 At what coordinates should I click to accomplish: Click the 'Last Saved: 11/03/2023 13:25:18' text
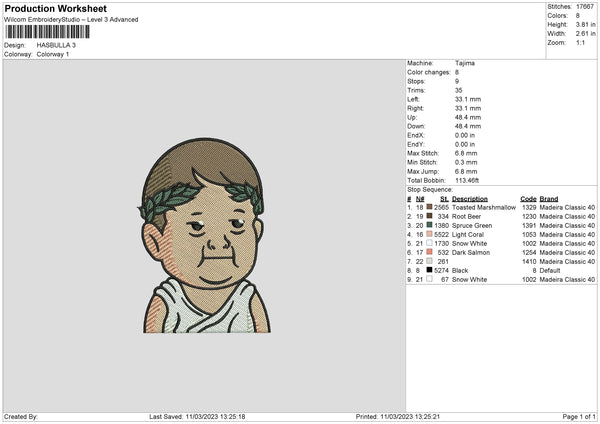(197, 416)
